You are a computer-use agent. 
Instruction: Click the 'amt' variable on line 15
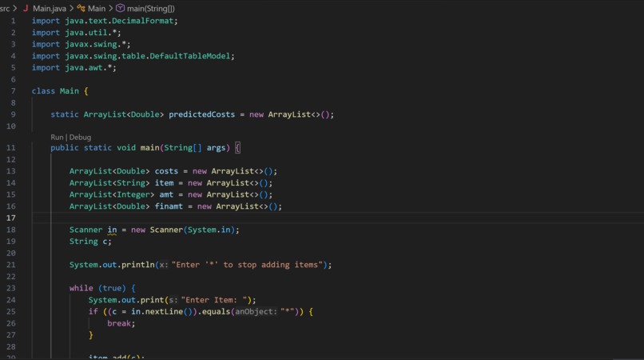pyautogui.click(x=166, y=194)
